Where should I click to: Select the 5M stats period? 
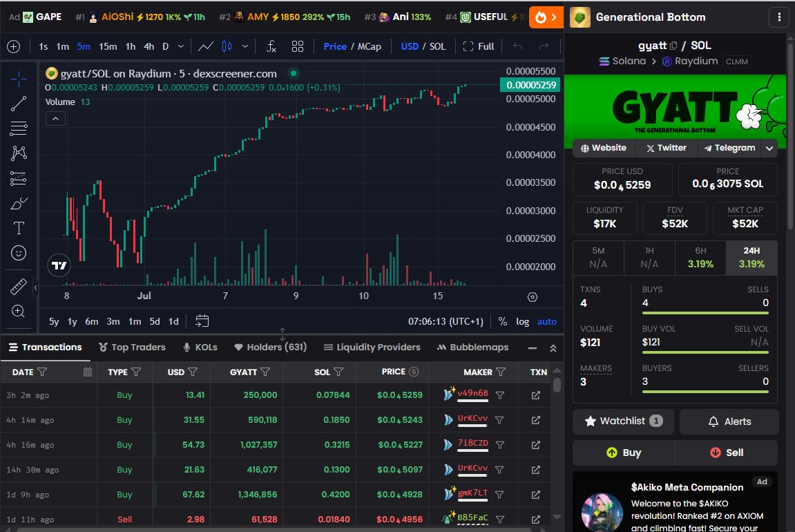(598, 258)
